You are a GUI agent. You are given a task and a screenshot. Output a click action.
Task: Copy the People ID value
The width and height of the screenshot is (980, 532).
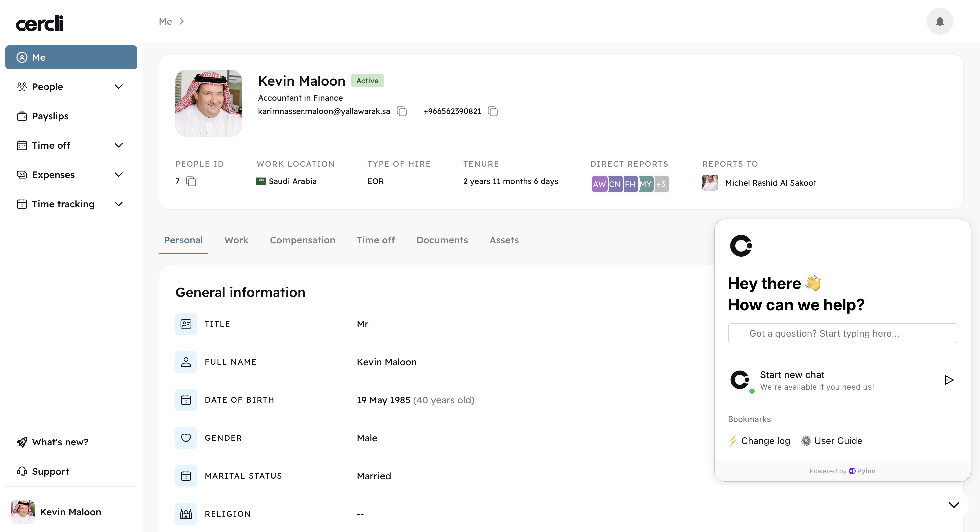[191, 181]
